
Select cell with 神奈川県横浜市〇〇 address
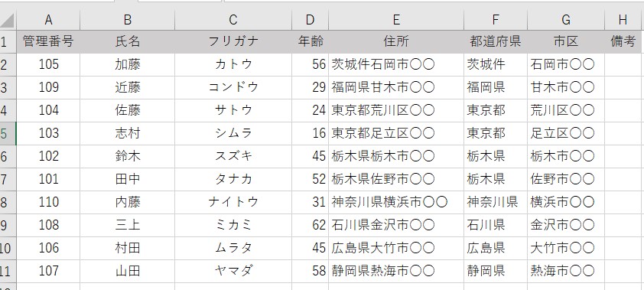tap(396, 203)
